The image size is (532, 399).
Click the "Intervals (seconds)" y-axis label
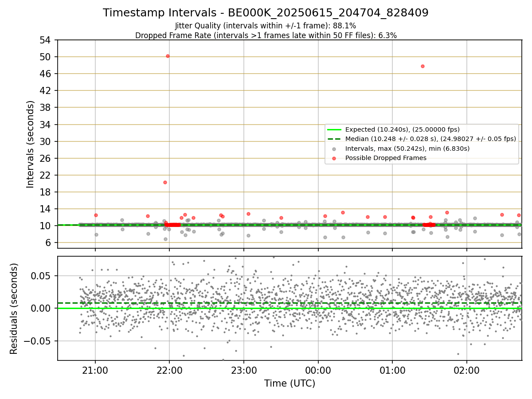30,144
